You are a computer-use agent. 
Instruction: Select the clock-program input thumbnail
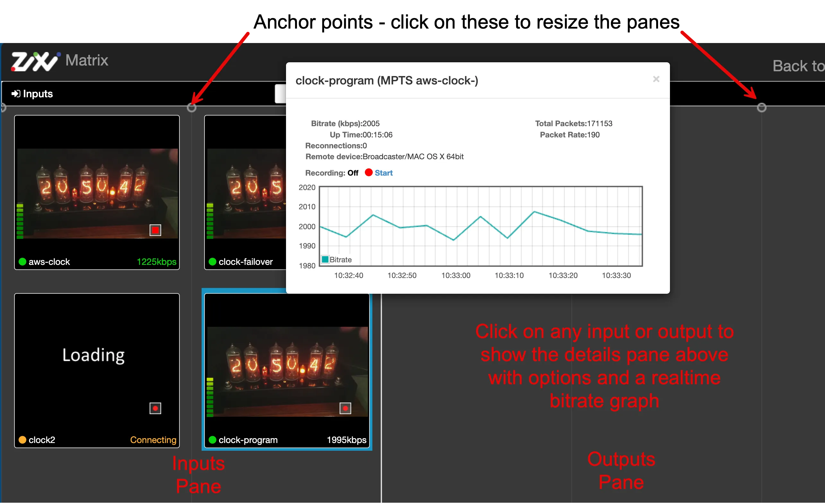(287, 371)
